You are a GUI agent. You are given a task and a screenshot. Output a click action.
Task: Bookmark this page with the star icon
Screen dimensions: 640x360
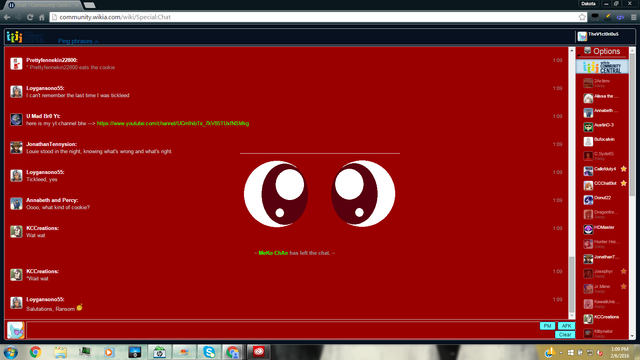[582, 17]
